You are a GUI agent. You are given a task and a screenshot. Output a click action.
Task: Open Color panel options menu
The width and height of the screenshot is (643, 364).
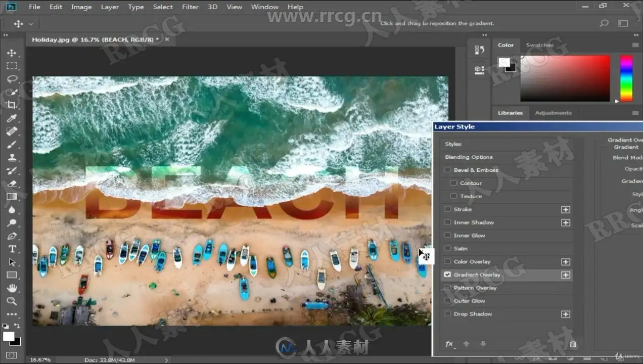click(x=635, y=45)
